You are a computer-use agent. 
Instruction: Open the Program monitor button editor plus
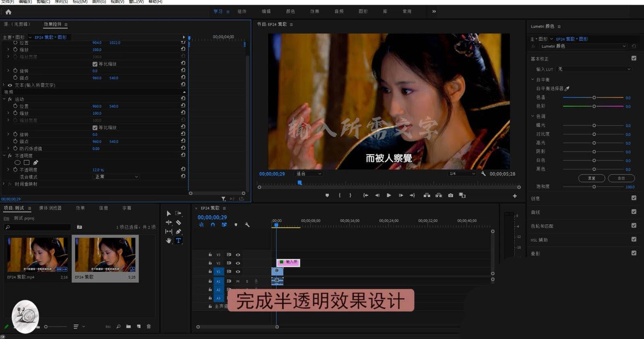point(514,196)
